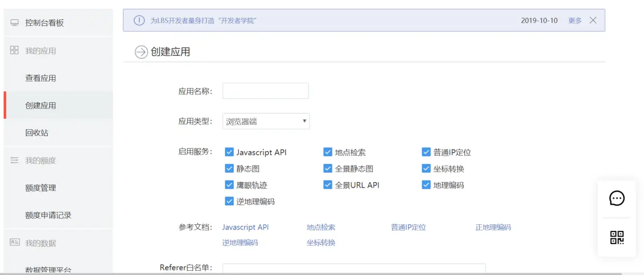Uncheck the 地点检索 service checkbox
This screenshot has width=644, height=275.
coord(328,152)
